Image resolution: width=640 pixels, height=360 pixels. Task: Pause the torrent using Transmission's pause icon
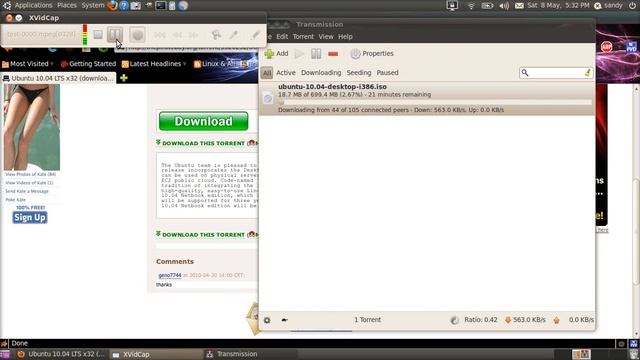(316, 53)
